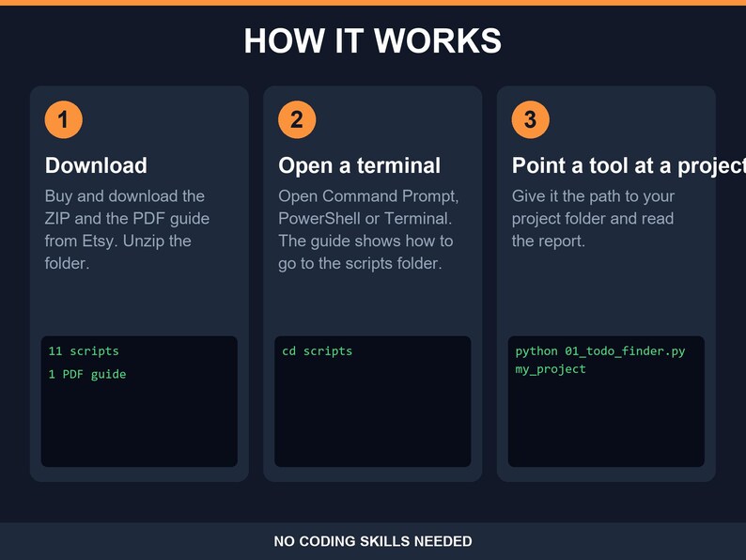This screenshot has width=746, height=560.
Task: Click the 'Buy and download the' description line
Action: point(125,196)
